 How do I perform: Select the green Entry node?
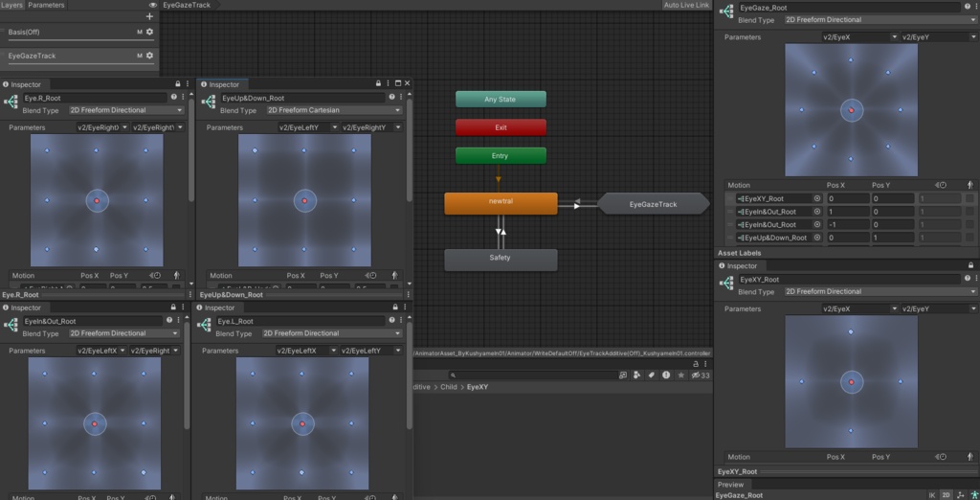[x=501, y=156]
